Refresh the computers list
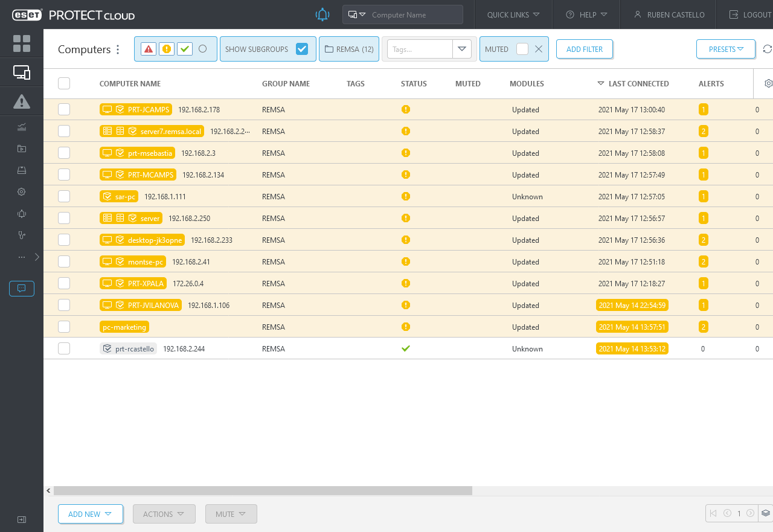This screenshot has height=532, width=773. [x=768, y=49]
